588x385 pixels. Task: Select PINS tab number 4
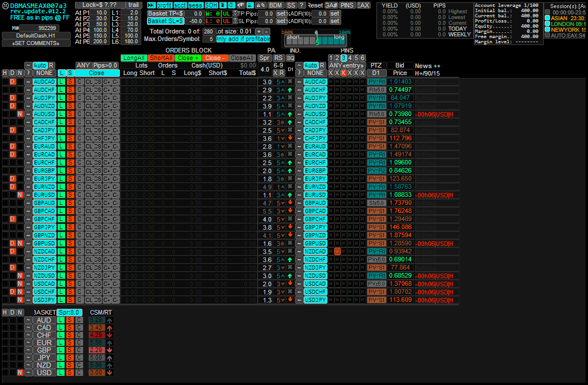coord(350,58)
